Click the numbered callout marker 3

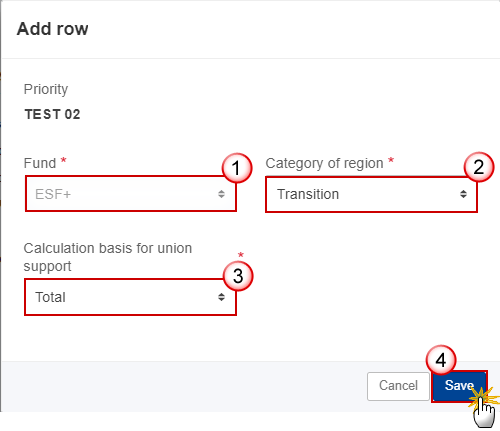tap(238, 276)
